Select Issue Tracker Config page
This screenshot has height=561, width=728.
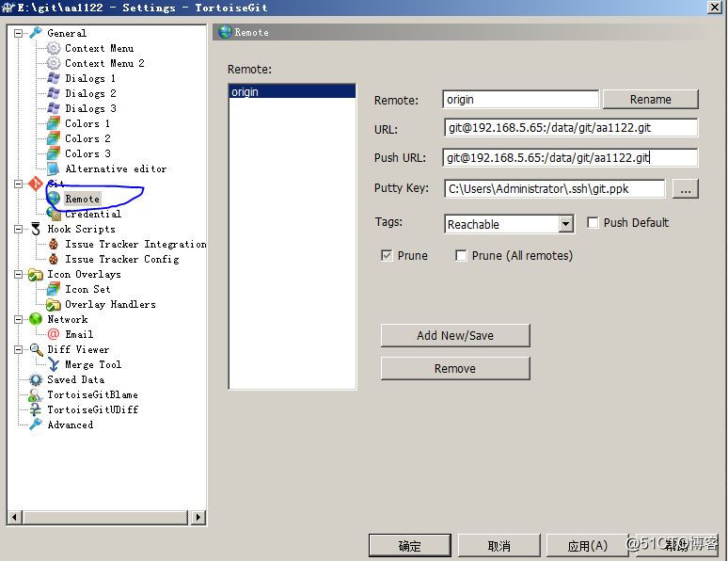pyautogui.click(x=121, y=259)
